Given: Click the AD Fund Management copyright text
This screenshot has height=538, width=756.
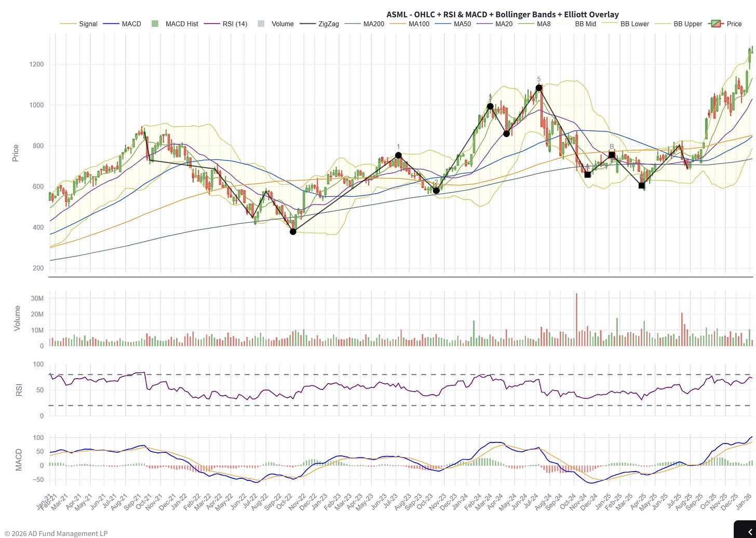Looking at the screenshot, I should tap(56, 533).
